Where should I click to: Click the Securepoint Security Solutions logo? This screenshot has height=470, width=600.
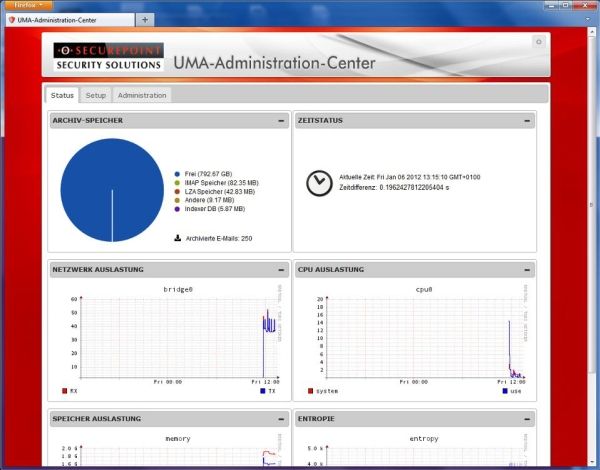tap(109, 57)
